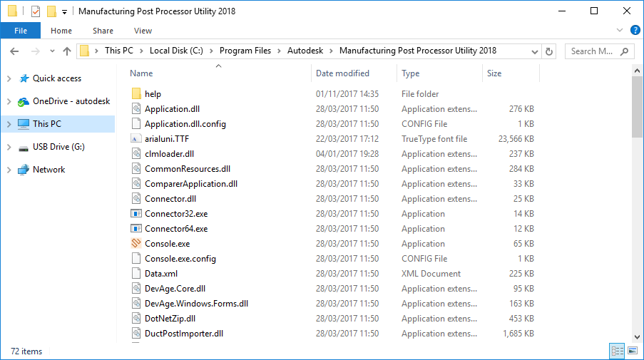Screen dimensions: 644x360
Task: Expand the Quick access tree node
Action: pos(9,78)
